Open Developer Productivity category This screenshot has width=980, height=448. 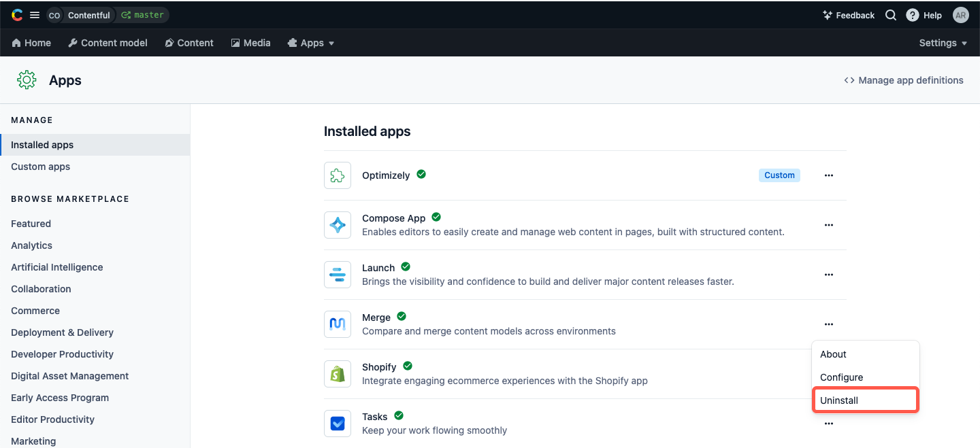62,354
